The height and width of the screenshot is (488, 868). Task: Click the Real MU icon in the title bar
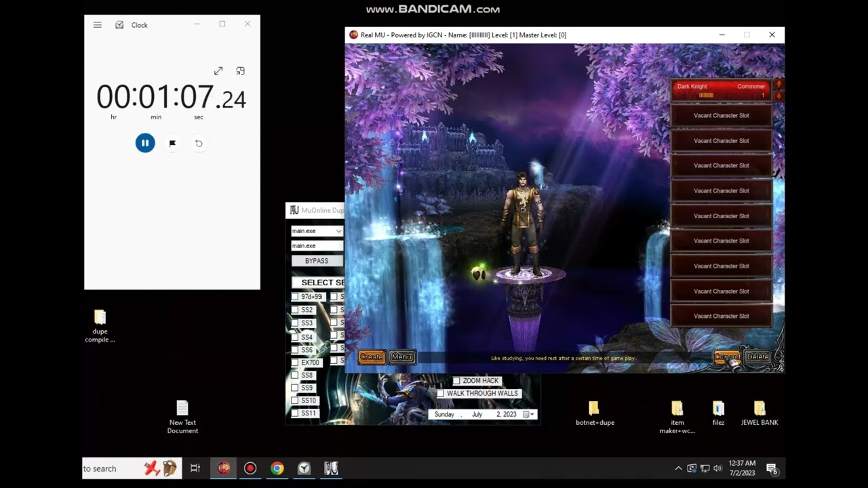pos(353,35)
